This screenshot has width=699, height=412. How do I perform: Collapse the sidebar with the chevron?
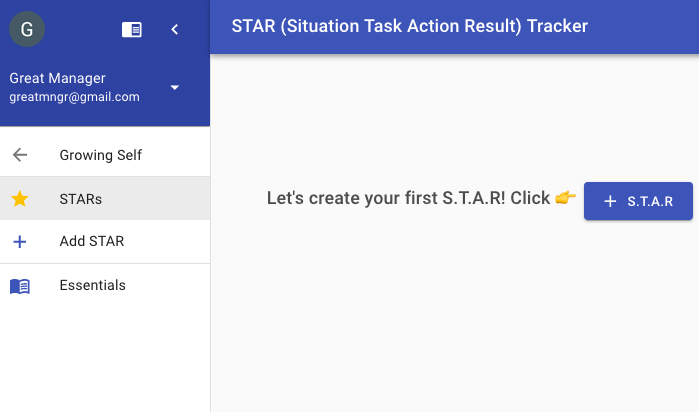tap(175, 29)
